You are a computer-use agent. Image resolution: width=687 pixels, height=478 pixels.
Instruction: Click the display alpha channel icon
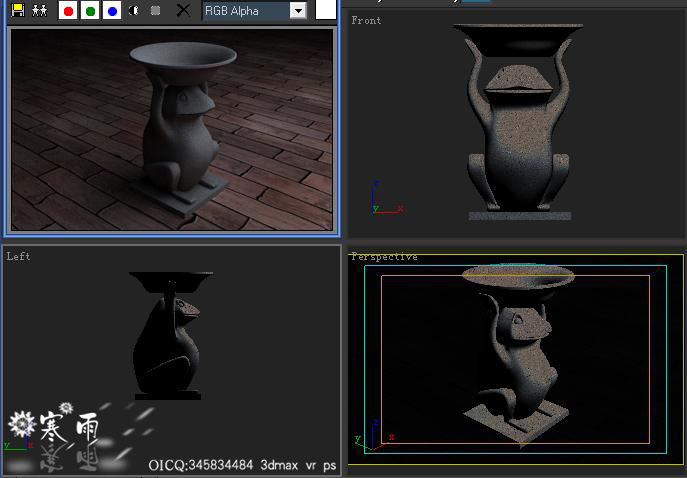[134, 11]
